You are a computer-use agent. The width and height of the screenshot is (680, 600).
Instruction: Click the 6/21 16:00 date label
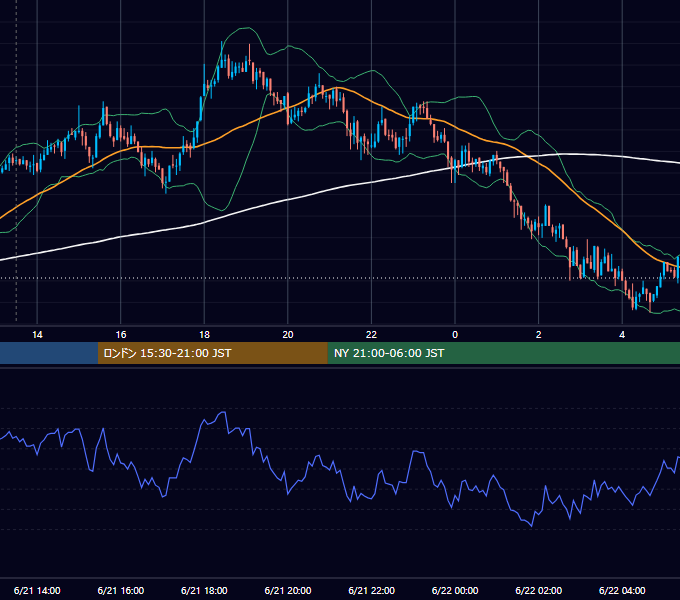(x=121, y=590)
